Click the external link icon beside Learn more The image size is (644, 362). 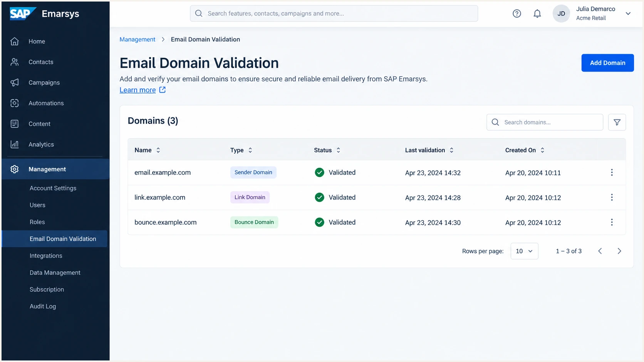[x=163, y=90]
